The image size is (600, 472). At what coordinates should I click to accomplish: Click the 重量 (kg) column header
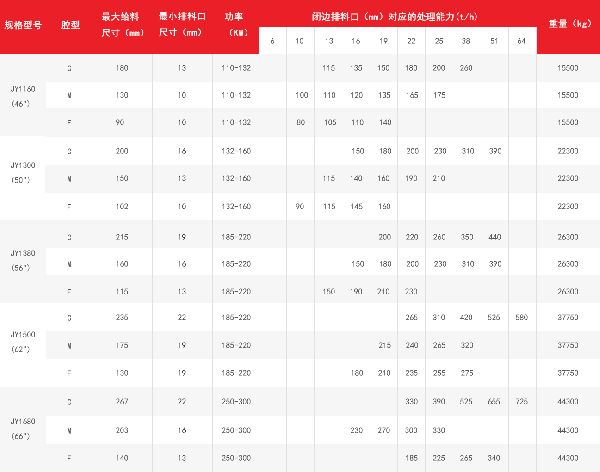tap(570, 24)
